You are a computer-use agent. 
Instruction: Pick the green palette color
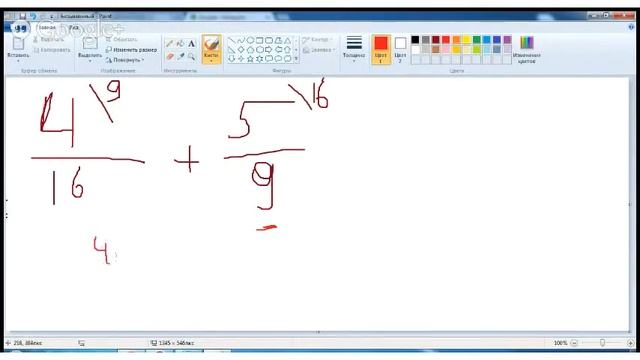(476, 40)
